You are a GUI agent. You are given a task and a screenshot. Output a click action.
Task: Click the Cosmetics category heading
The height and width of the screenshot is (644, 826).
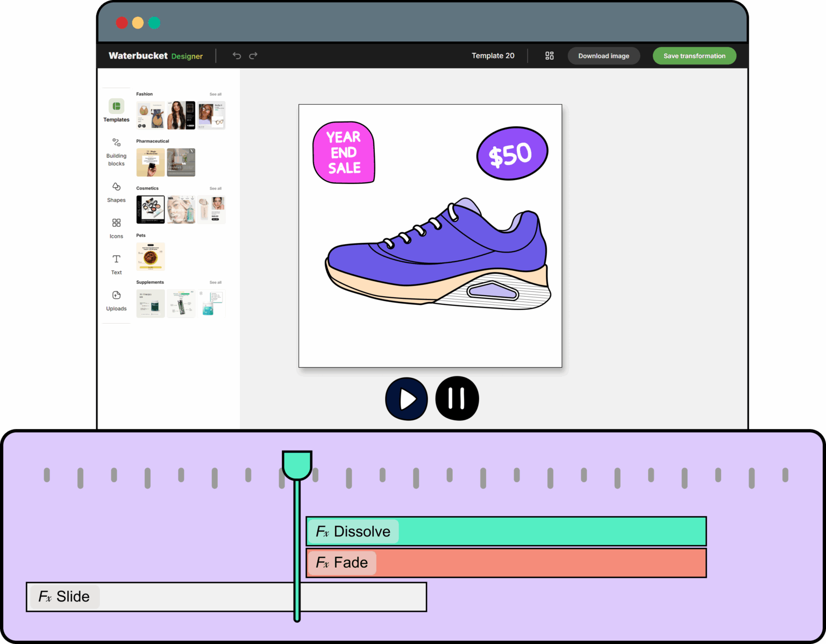tap(147, 189)
